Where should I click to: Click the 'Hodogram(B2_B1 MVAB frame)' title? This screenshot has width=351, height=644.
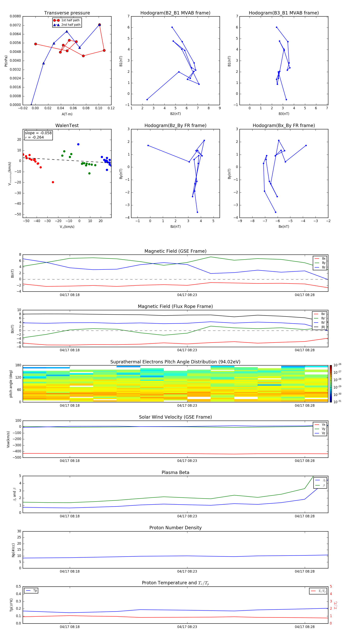(175, 13)
